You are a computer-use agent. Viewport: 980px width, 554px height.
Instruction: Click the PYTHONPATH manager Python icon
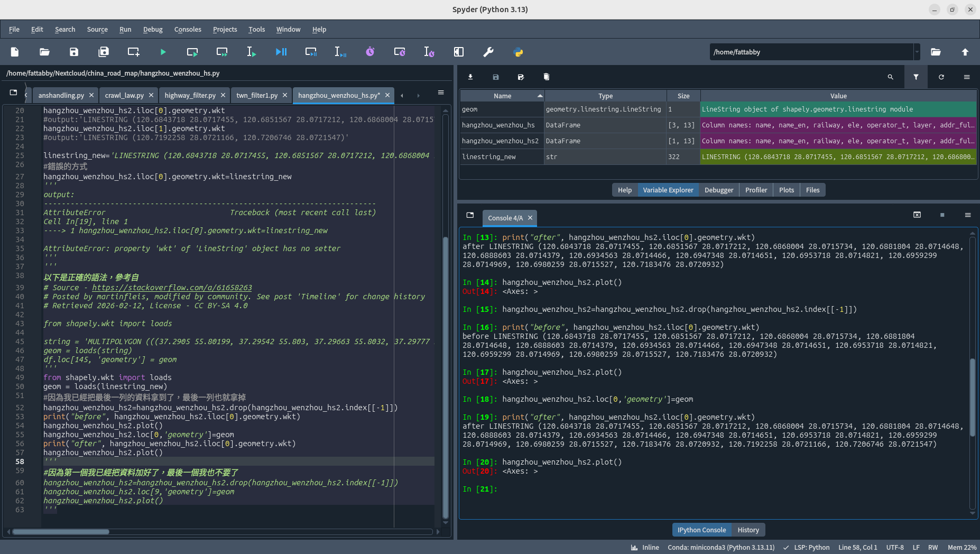click(x=518, y=52)
